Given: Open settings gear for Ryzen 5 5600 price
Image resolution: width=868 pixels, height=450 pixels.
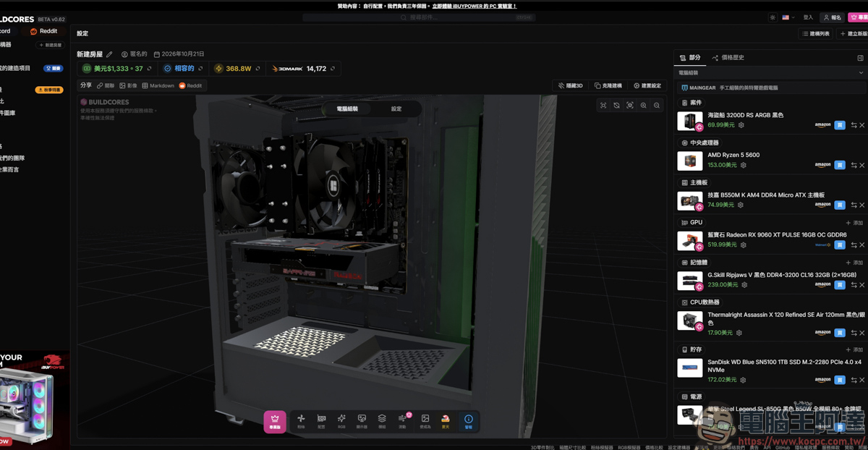Looking at the screenshot, I should pos(743,165).
